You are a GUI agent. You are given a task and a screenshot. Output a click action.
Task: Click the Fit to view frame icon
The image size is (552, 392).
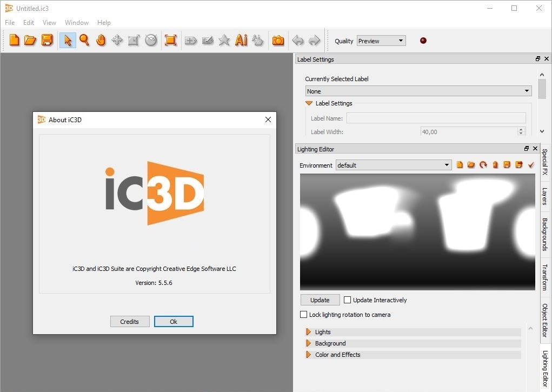point(171,40)
